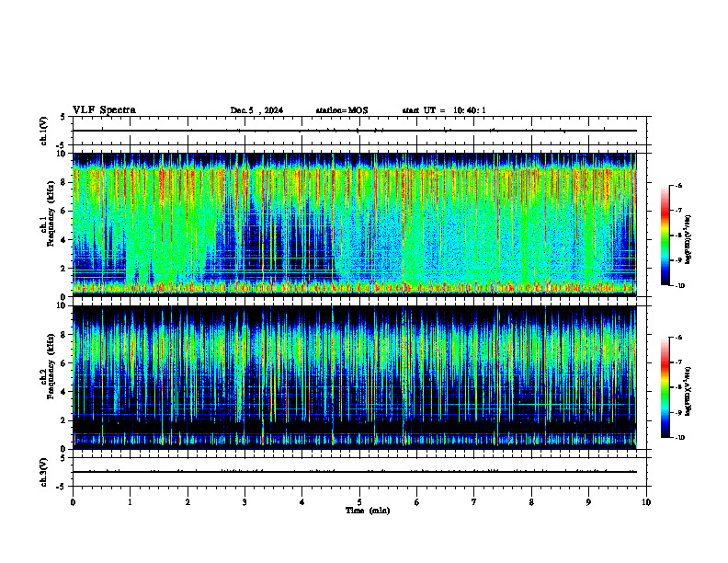Click the ch.2 spectrogram color scale bar
728x563 pixels.
665,387
